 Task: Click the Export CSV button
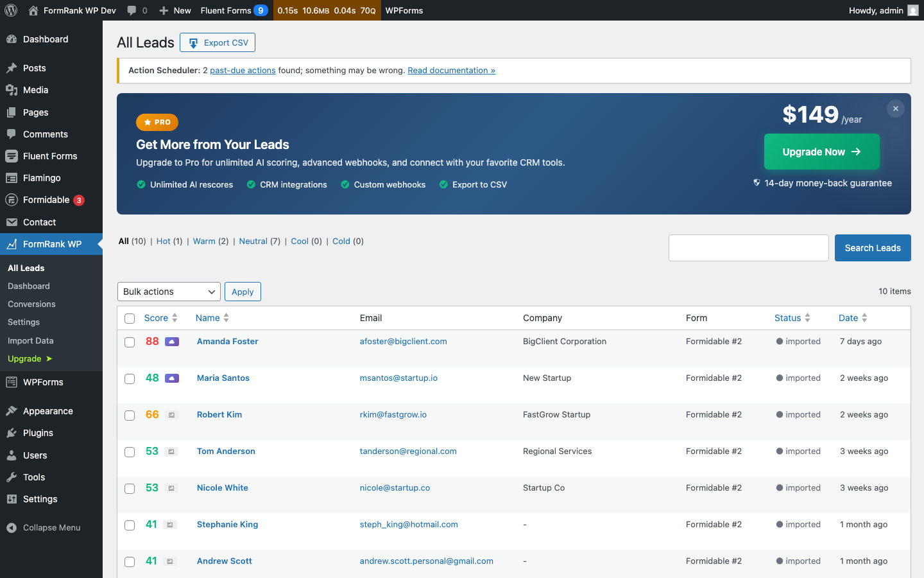coord(217,42)
